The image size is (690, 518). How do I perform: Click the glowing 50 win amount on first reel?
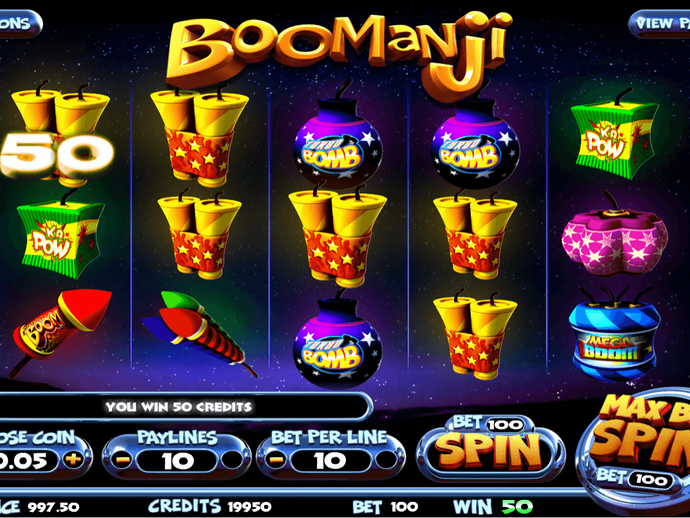57,155
